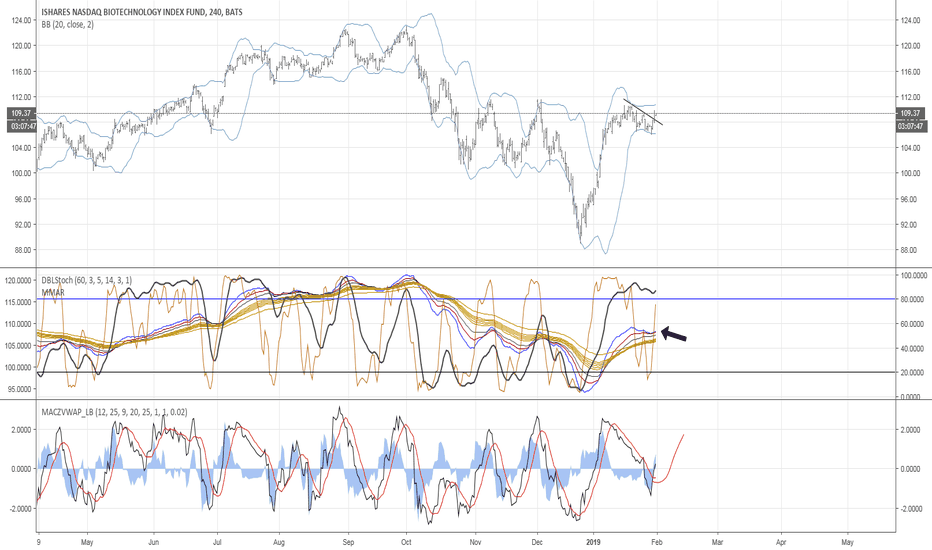Click the 2019 label on the time axis

pyautogui.click(x=594, y=542)
